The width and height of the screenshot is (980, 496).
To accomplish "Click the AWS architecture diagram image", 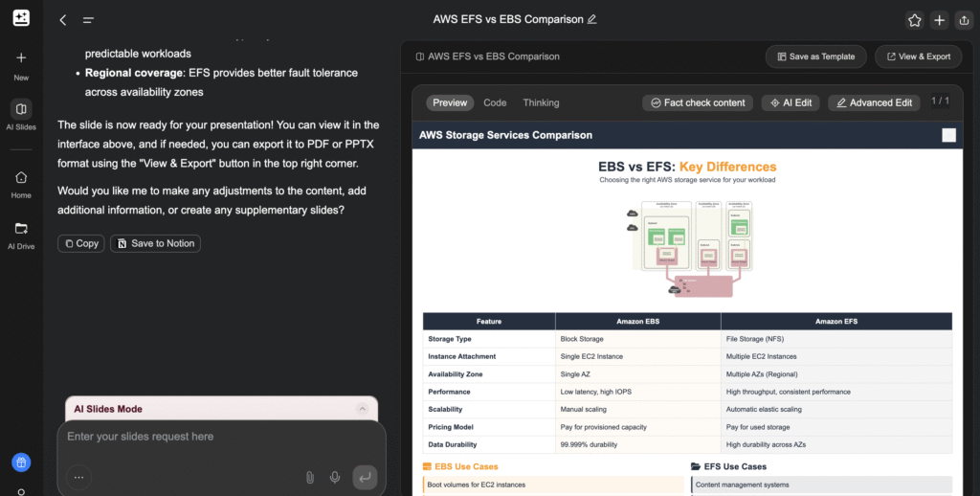I will (689, 248).
